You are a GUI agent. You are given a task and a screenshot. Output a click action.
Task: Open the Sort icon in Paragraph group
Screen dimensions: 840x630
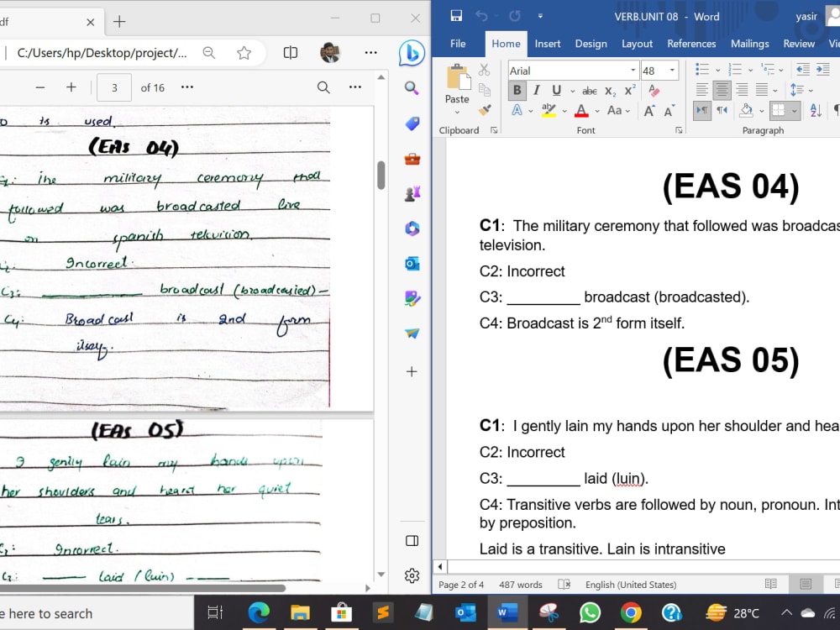(815, 112)
